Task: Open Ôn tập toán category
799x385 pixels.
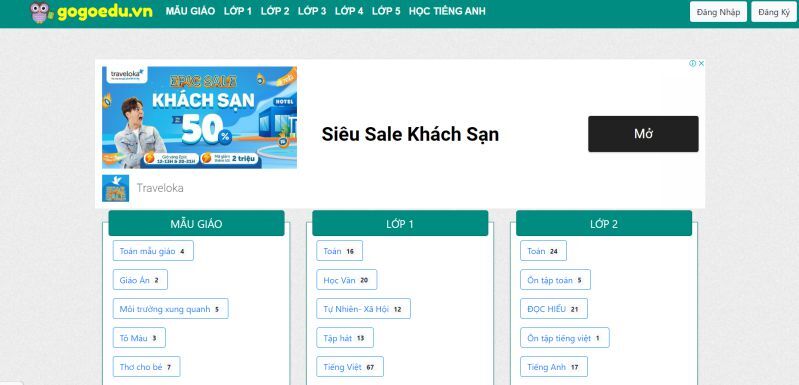Action: point(555,280)
